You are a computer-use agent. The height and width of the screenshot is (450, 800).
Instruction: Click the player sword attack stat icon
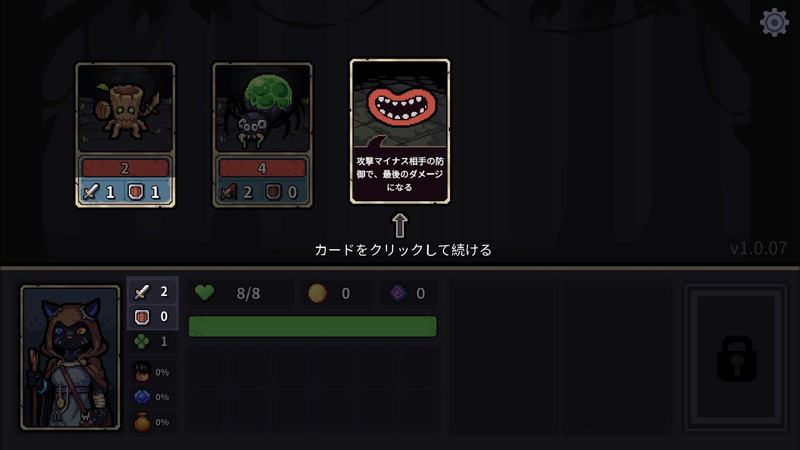pyautogui.click(x=142, y=291)
